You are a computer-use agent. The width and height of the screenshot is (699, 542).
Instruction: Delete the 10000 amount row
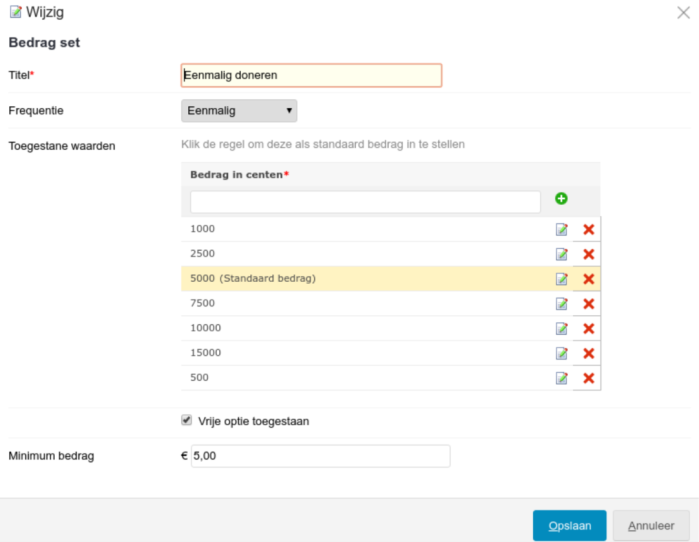coord(588,329)
